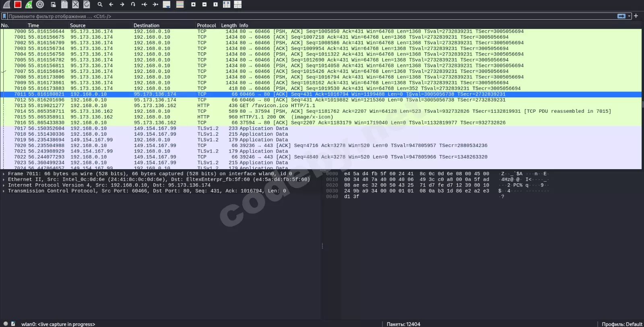Select highlighted packet 7011 row

click(321, 94)
